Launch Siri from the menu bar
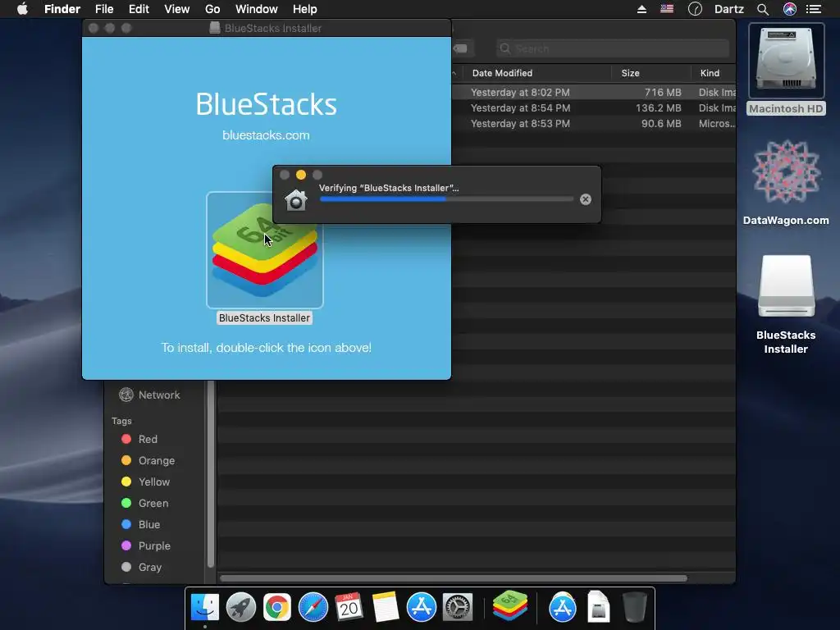The image size is (840, 630). [790, 9]
